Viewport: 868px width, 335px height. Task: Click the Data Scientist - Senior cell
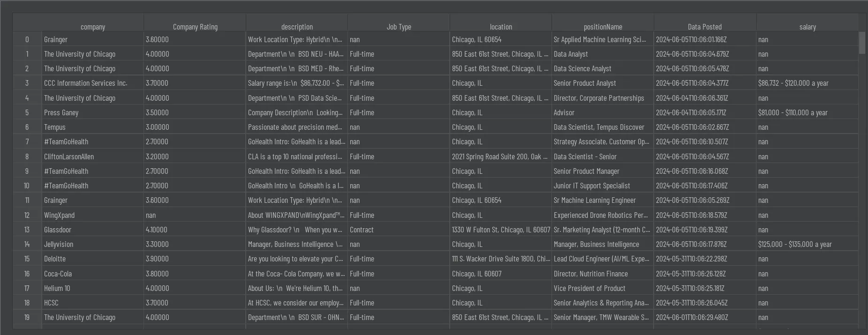coord(603,156)
